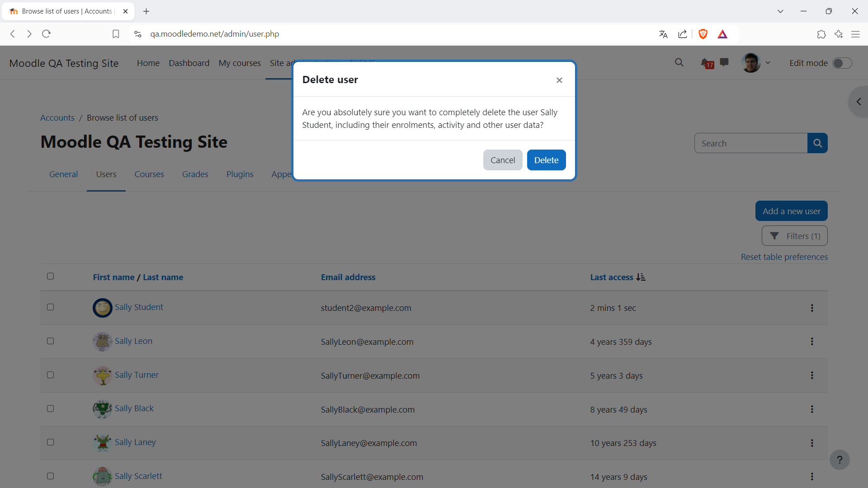
Task: Switch to the Courses tab
Action: 149,174
